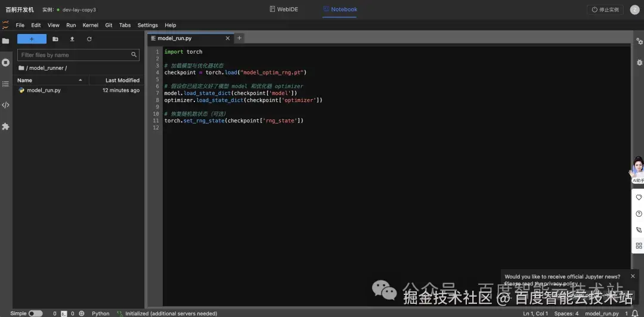Click Python language mode in status bar
This screenshot has width=644, height=317.
point(101,313)
